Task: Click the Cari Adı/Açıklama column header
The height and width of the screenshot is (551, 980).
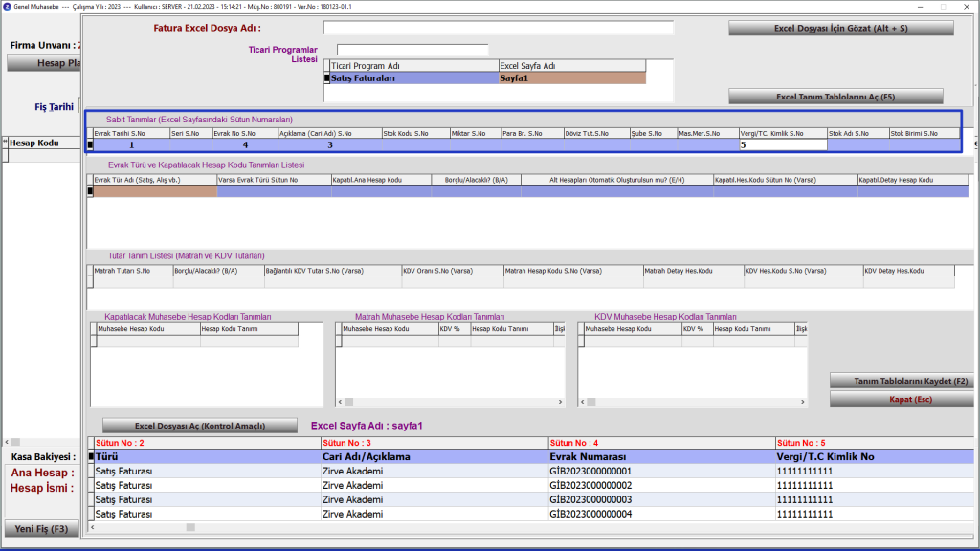Action: pos(434,457)
